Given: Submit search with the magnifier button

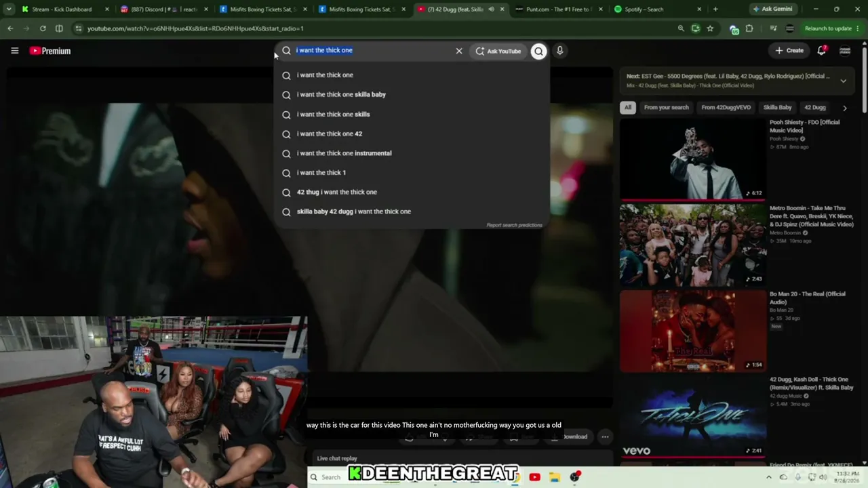Looking at the screenshot, I should [538, 51].
